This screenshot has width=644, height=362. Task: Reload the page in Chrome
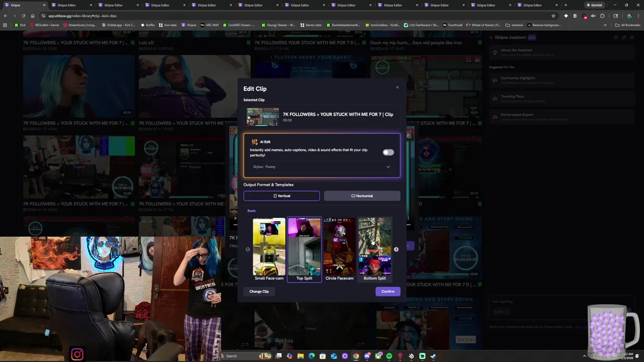[x=23, y=16]
